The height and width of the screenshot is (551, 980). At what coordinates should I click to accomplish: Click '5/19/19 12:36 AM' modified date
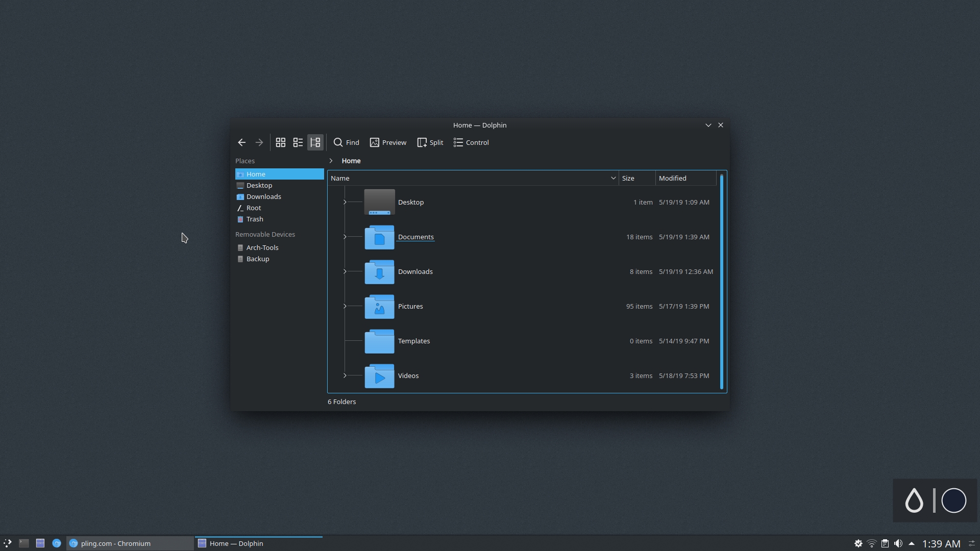pos(686,271)
